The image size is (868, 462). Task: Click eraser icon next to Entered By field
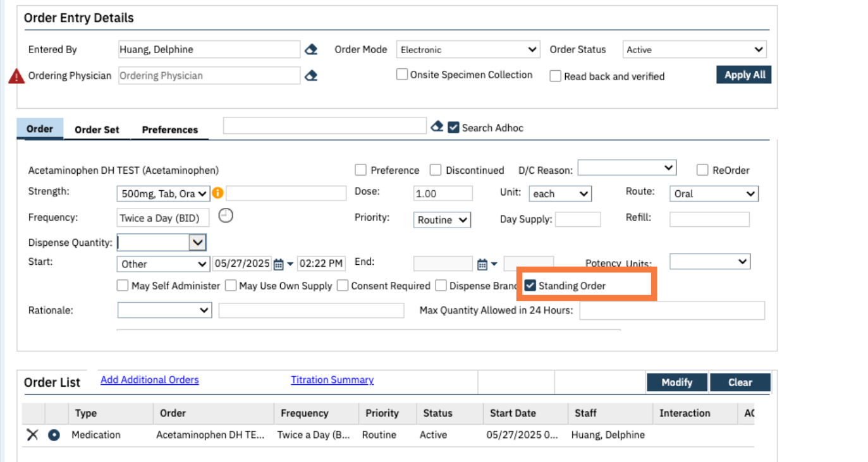tap(310, 49)
